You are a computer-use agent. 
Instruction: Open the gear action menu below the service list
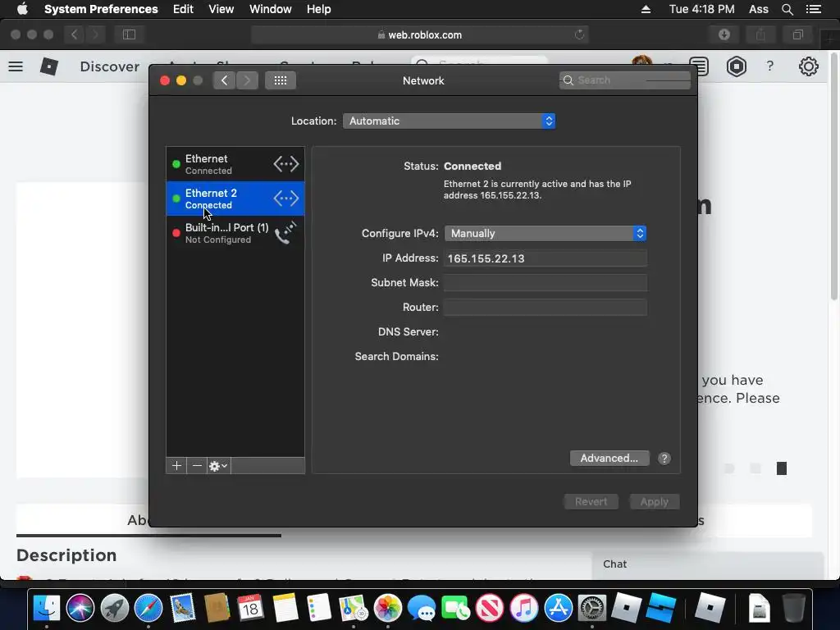click(x=218, y=466)
